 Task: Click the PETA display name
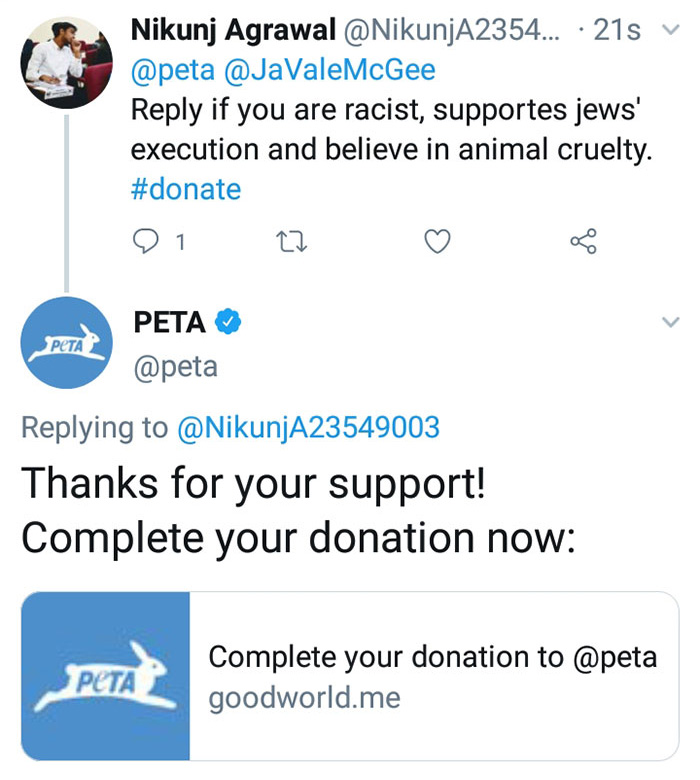coord(169,322)
